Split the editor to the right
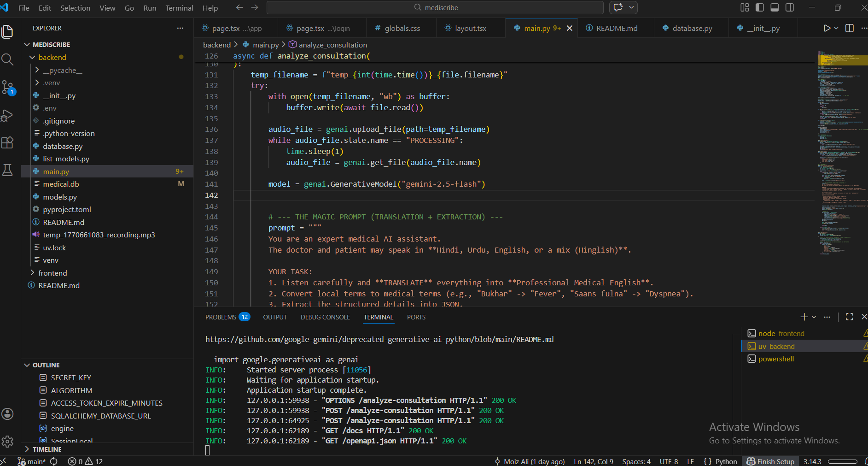 [850, 28]
